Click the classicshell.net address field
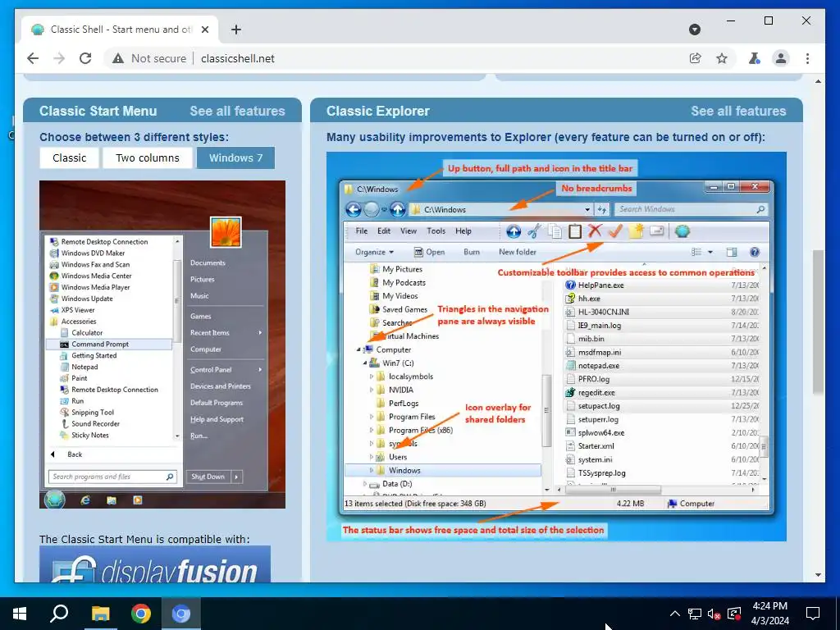The image size is (840, 630). point(237,58)
